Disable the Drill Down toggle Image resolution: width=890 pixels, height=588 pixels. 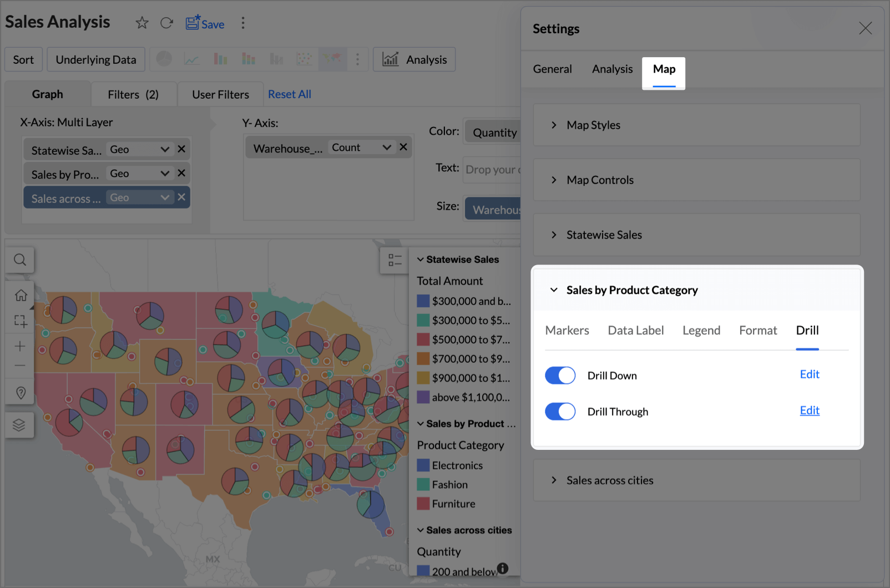(560, 376)
